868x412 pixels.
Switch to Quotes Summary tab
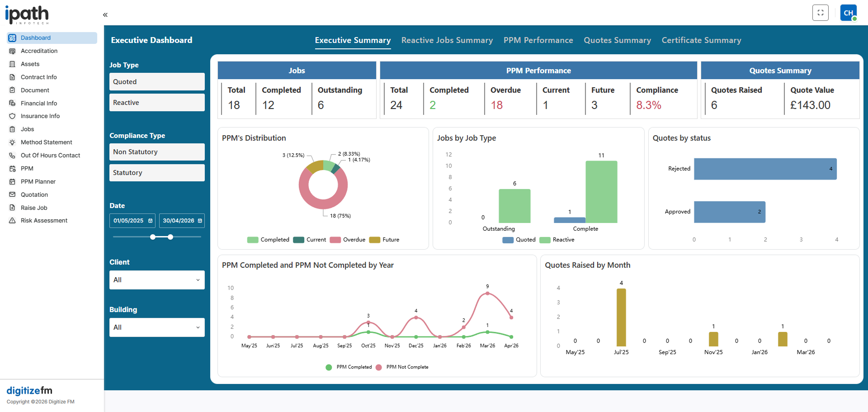618,40
